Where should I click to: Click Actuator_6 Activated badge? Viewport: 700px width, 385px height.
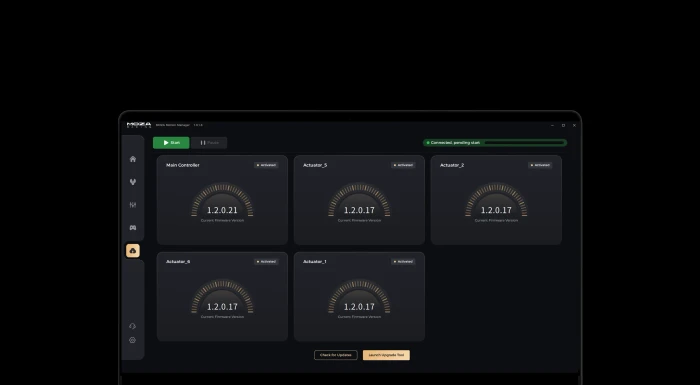[x=267, y=262]
